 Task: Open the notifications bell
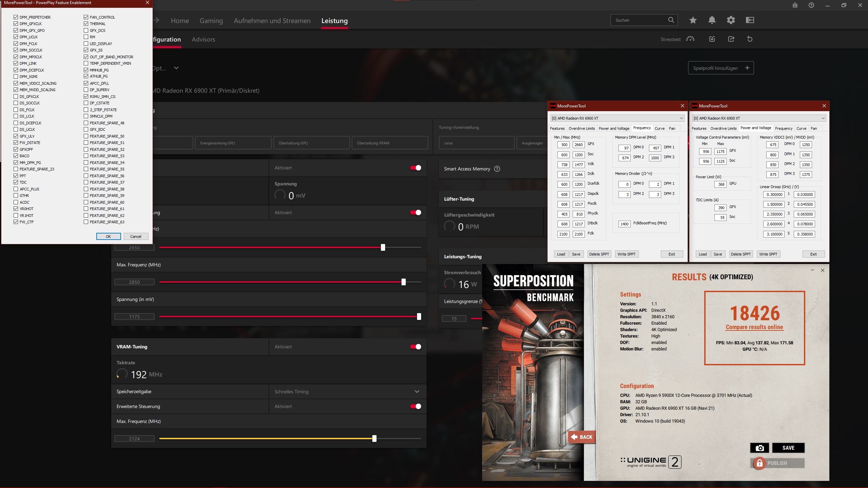point(712,20)
